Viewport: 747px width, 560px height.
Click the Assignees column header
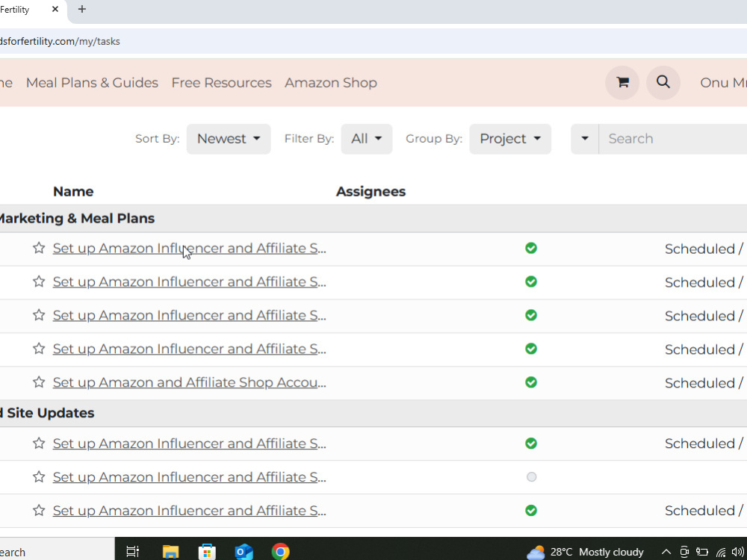pyautogui.click(x=371, y=191)
